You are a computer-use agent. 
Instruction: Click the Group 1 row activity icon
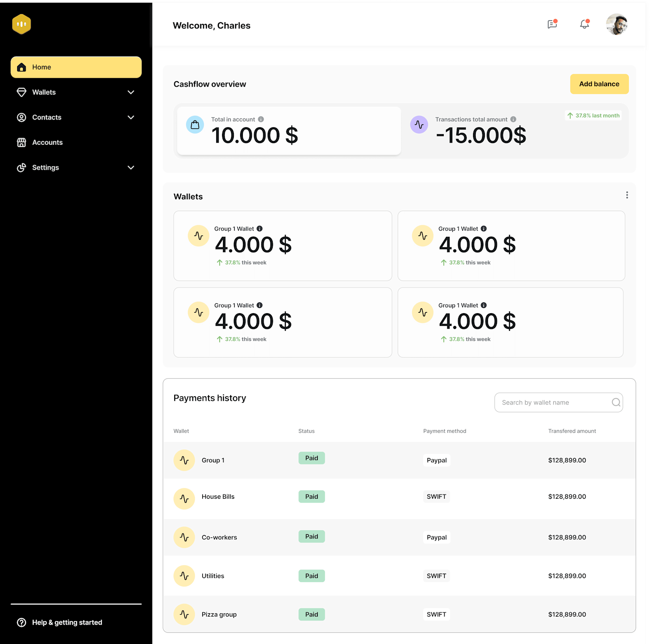click(x=184, y=460)
